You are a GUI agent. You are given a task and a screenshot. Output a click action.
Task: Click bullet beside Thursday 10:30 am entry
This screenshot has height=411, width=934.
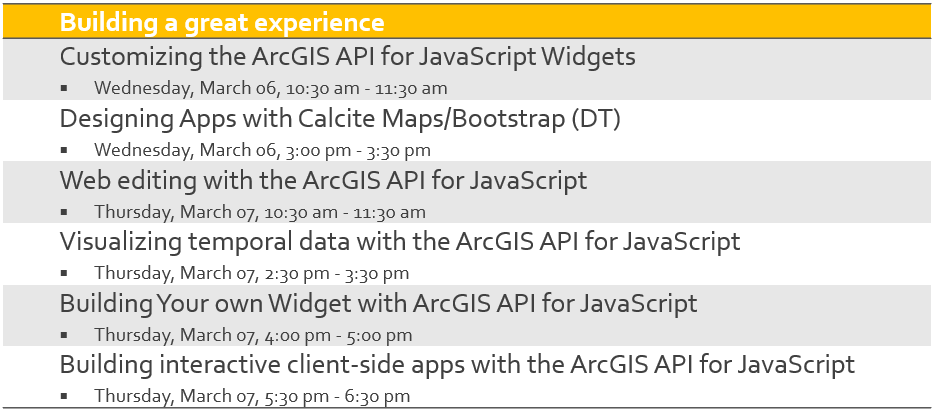pos(64,212)
